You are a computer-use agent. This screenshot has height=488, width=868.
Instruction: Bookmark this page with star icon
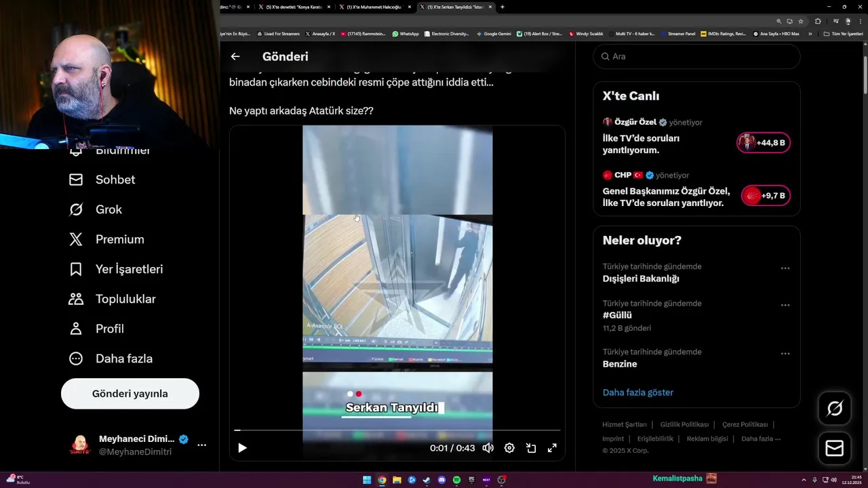pyautogui.click(x=801, y=21)
